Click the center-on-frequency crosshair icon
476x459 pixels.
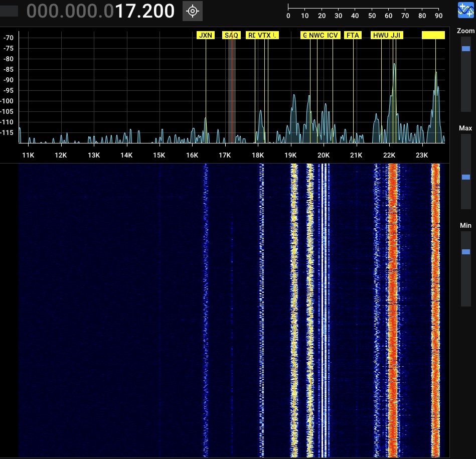coord(193,11)
